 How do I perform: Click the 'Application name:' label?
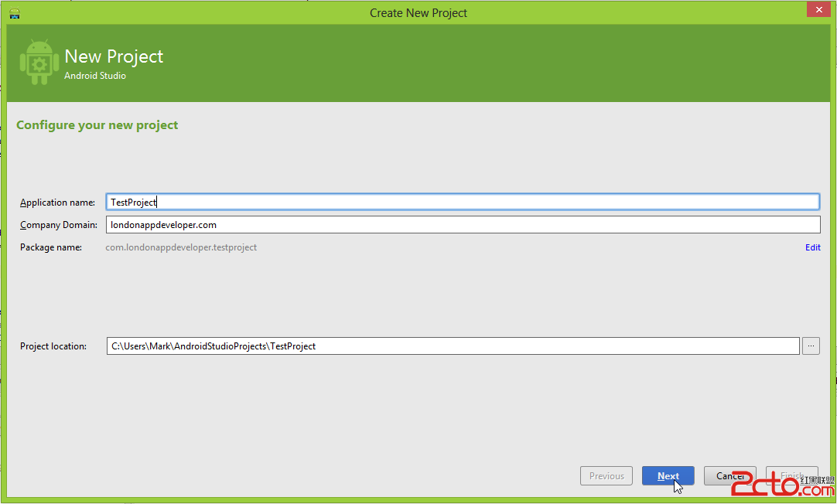[58, 202]
